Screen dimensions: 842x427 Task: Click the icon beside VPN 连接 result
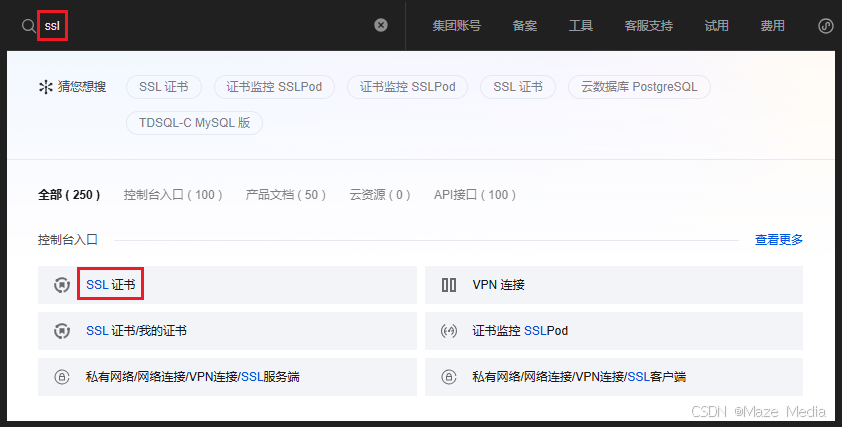coord(449,285)
